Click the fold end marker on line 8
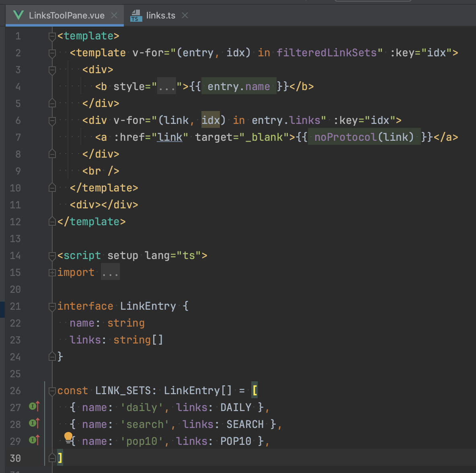 [52, 154]
